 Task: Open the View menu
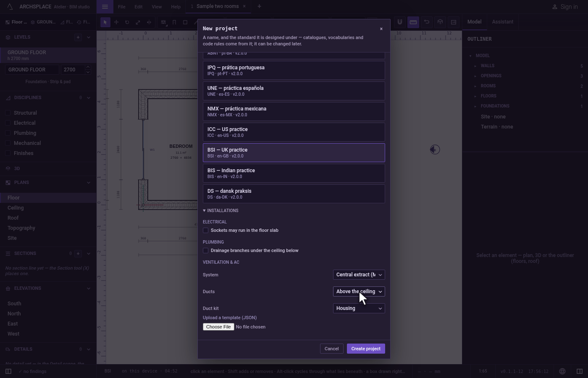point(157,7)
